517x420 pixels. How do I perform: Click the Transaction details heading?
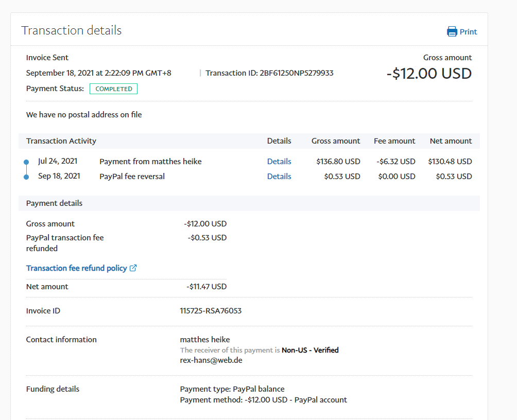point(71,30)
